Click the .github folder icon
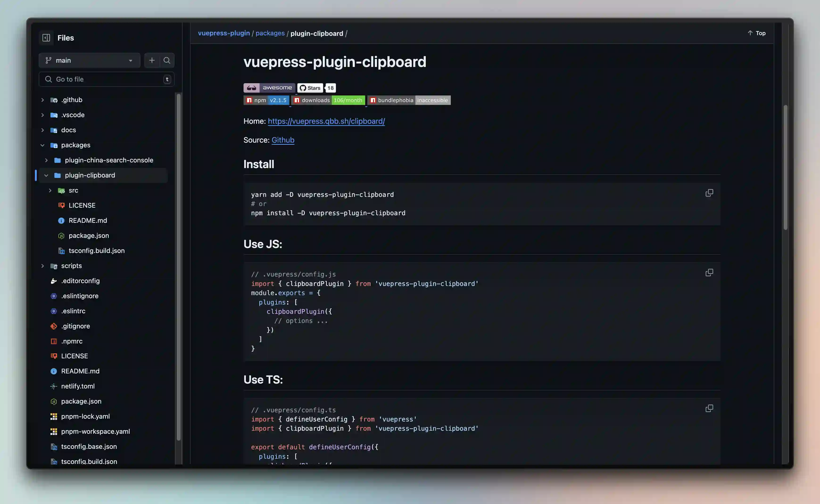This screenshot has height=504, width=820. pos(54,100)
